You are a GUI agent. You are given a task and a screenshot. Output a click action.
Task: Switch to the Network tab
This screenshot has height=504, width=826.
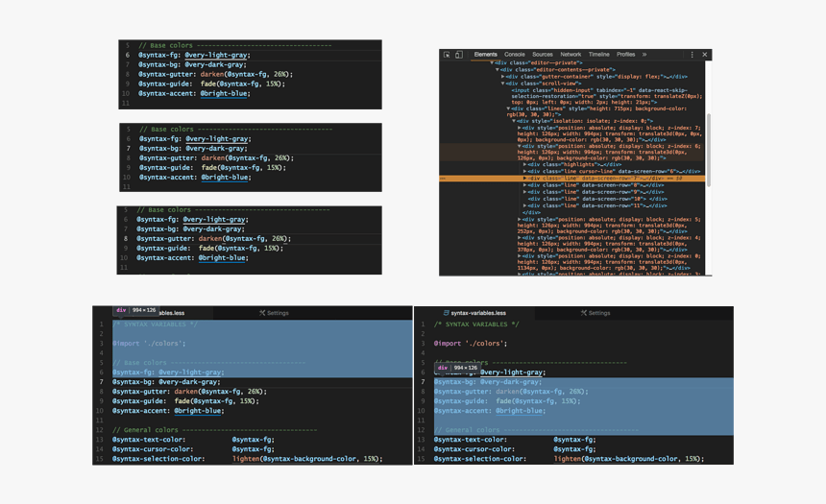click(571, 55)
